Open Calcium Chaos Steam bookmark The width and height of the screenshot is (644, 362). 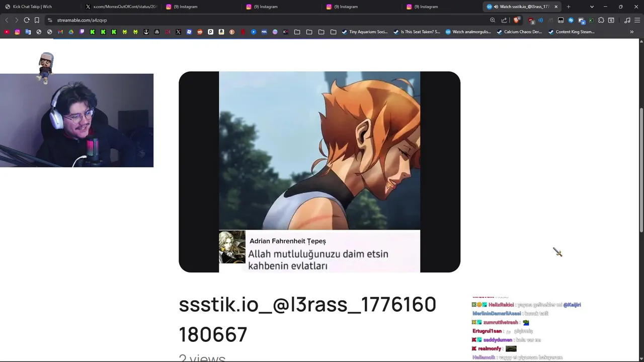(519, 32)
